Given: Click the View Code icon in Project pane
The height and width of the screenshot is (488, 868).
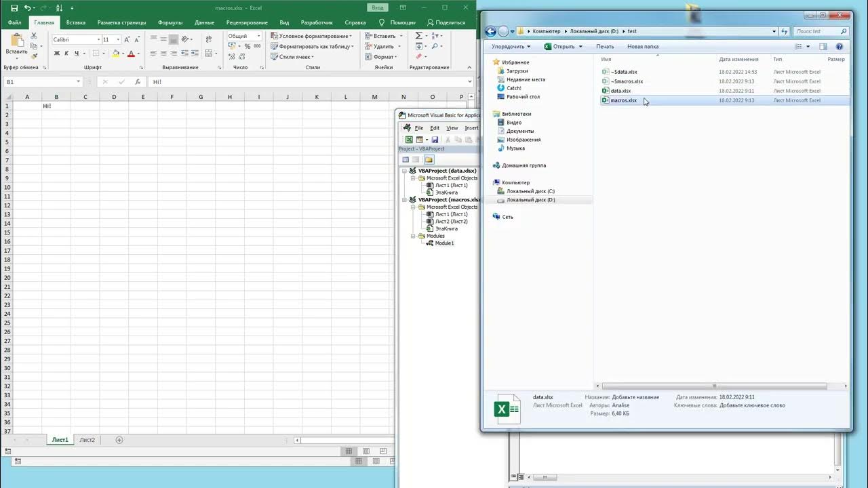Looking at the screenshot, I should [406, 159].
